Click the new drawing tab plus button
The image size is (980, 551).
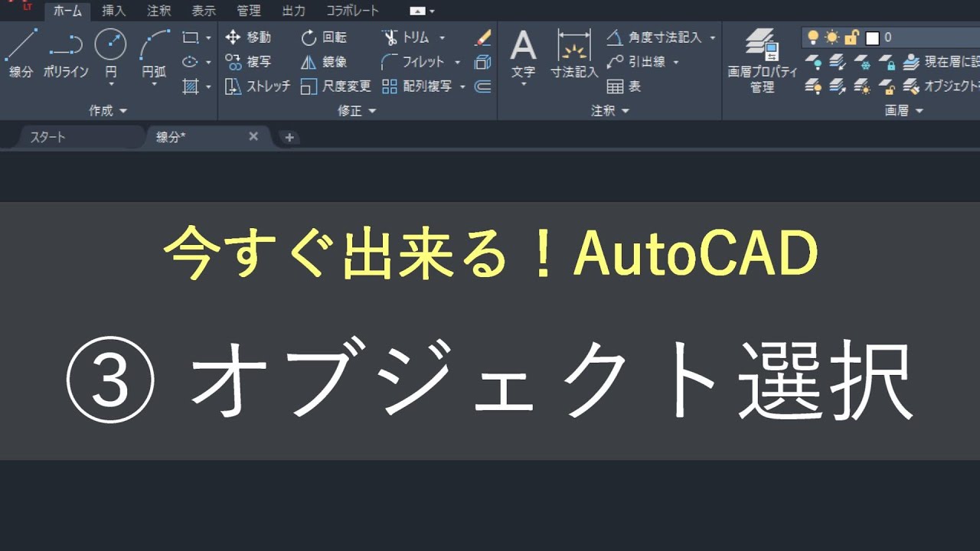(289, 138)
